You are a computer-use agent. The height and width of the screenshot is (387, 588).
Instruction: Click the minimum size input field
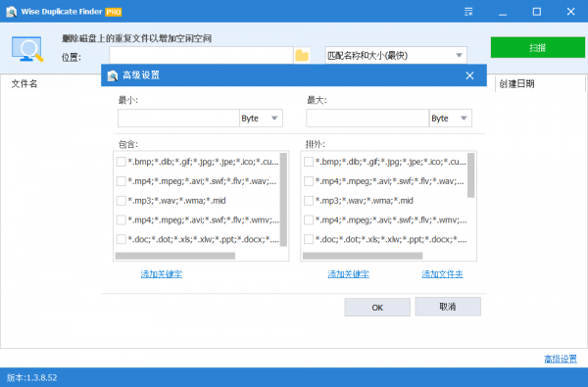pos(178,119)
